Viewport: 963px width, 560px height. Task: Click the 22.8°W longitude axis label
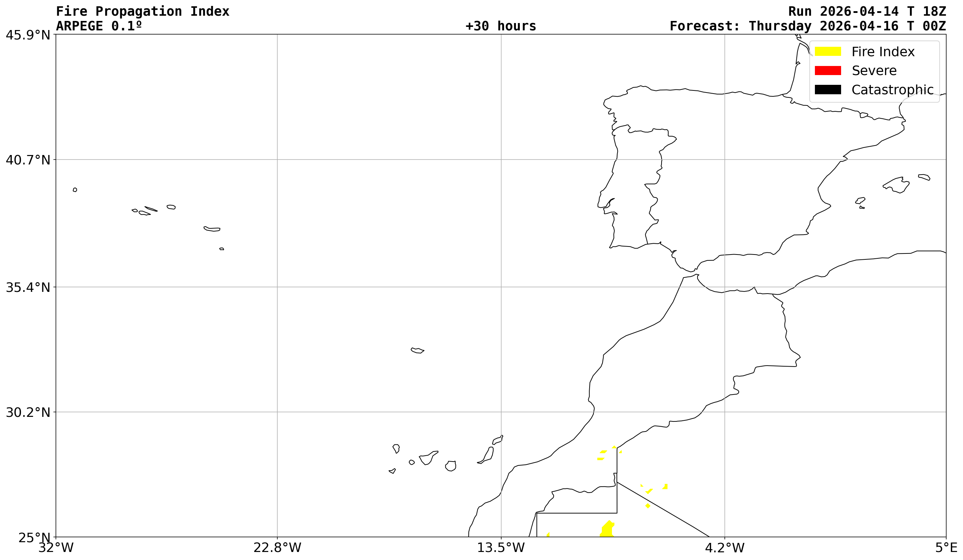(277, 548)
